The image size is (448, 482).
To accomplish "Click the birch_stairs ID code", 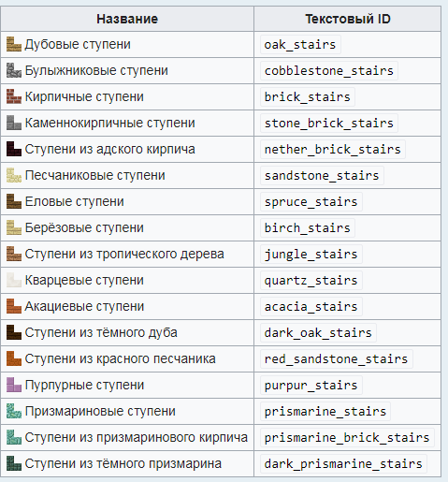I will coord(308,228).
